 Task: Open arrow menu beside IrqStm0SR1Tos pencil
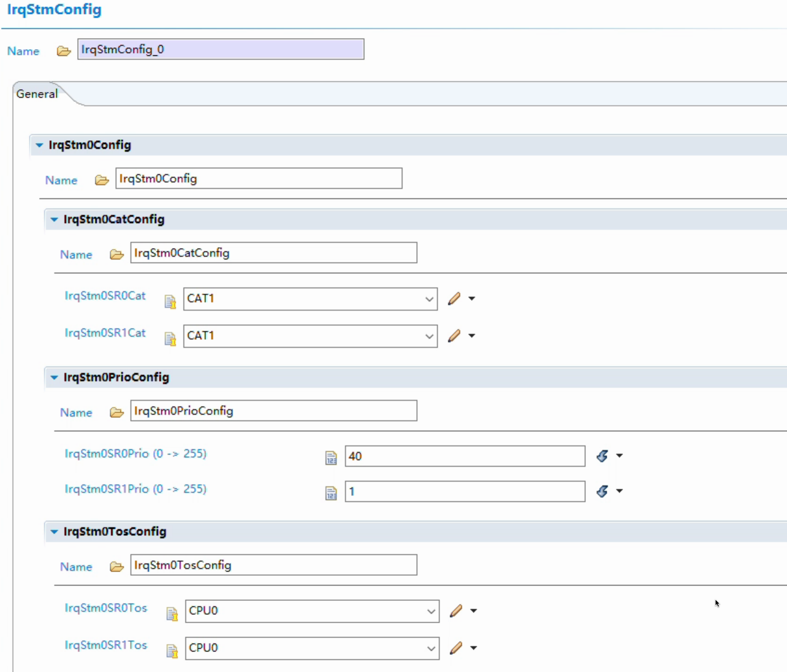tap(474, 648)
